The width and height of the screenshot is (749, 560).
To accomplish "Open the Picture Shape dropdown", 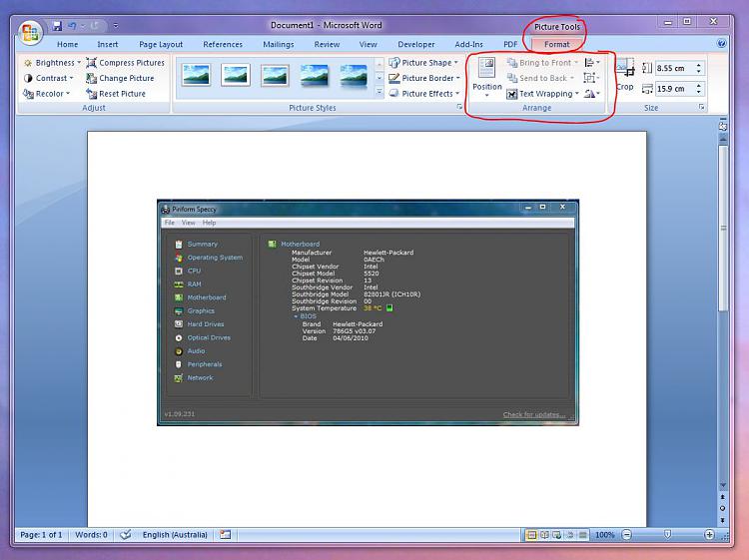I will pyautogui.click(x=423, y=63).
